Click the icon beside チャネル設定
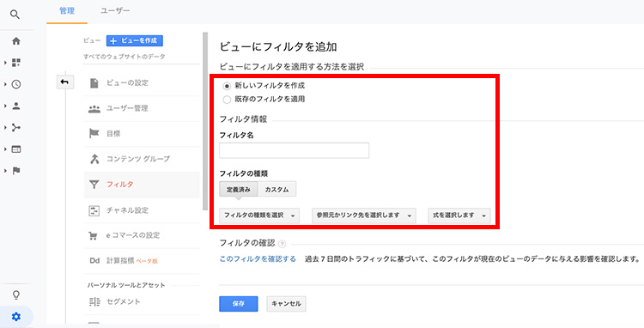 (94, 210)
